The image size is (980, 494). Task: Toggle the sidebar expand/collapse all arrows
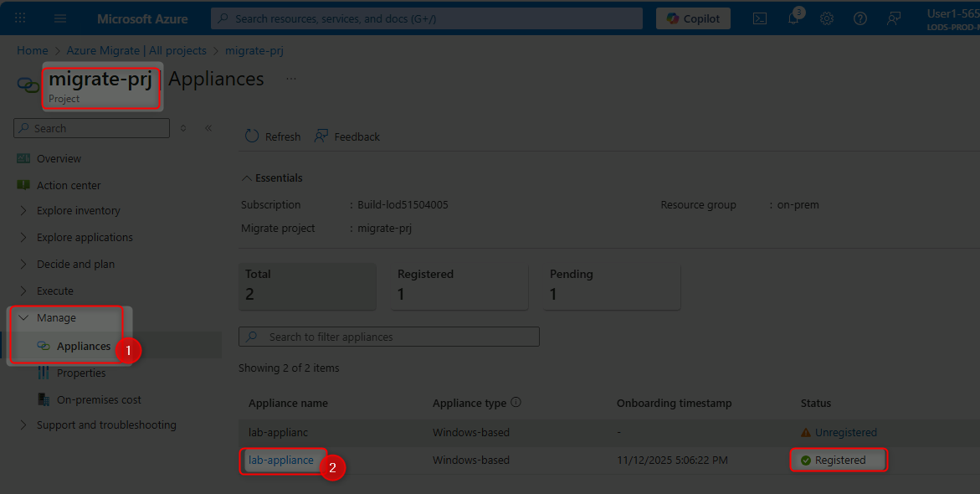[183, 128]
